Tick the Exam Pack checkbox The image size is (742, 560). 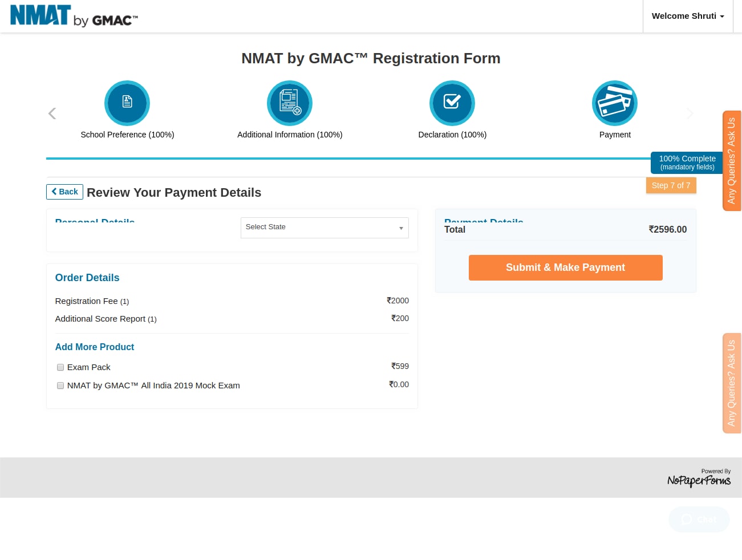(x=60, y=367)
